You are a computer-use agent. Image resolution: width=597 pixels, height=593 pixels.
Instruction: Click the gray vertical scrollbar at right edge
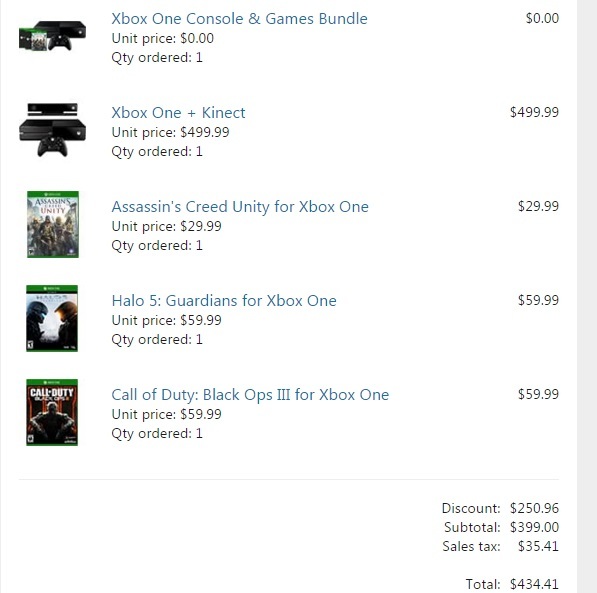[587, 296]
